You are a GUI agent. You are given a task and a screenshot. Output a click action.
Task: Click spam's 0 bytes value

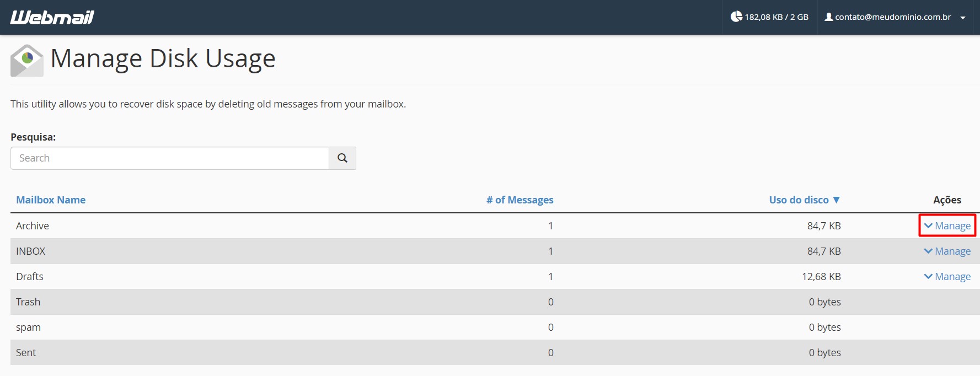point(825,327)
